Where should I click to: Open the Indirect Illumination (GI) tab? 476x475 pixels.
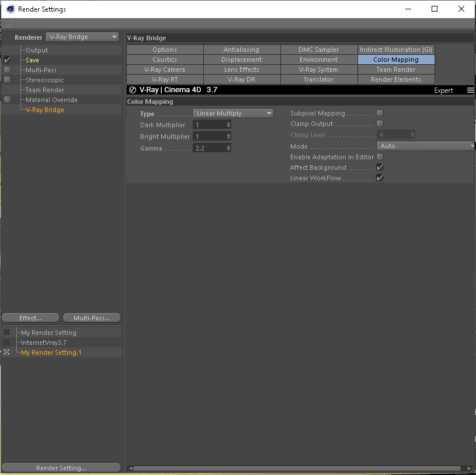396,50
